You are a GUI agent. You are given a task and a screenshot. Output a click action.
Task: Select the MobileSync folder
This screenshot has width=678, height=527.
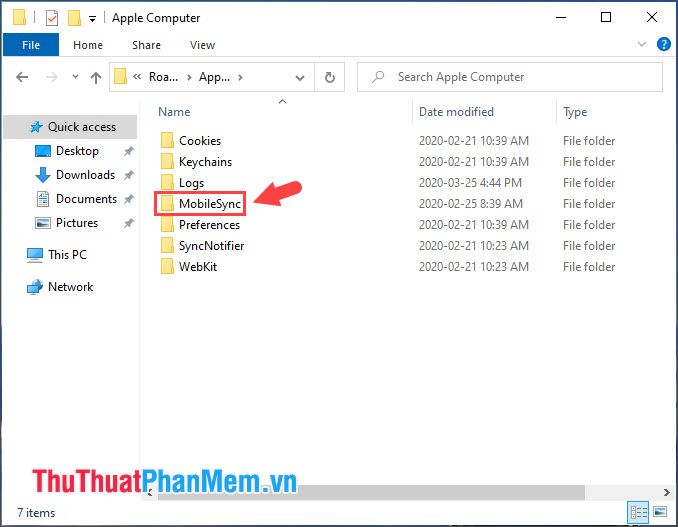point(210,204)
